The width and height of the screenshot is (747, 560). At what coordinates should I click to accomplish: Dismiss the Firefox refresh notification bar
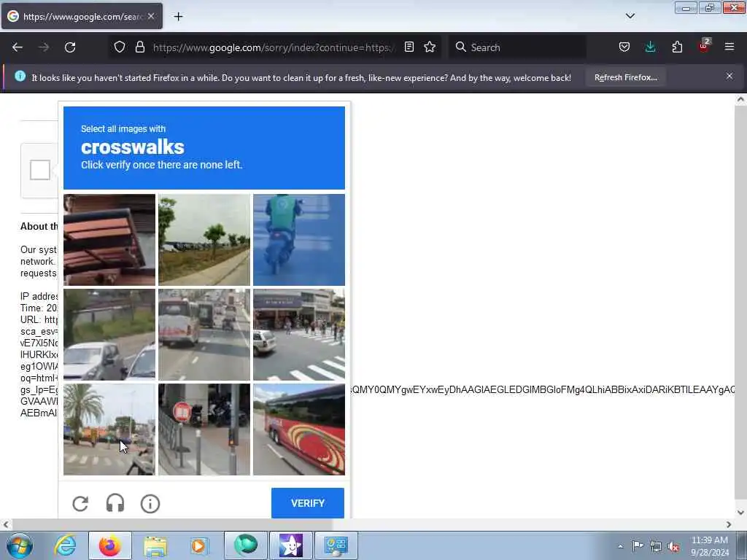pyautogui.click(x=729, y=76)
